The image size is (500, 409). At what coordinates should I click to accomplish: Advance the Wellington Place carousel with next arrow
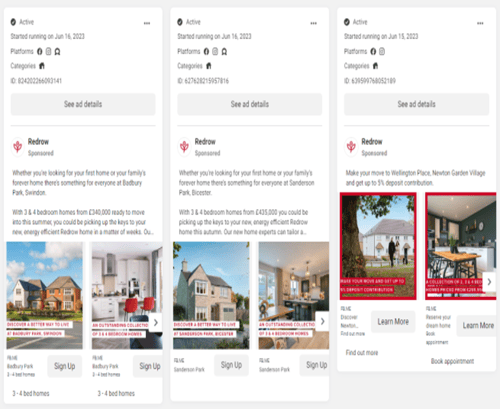click(489, 282)
